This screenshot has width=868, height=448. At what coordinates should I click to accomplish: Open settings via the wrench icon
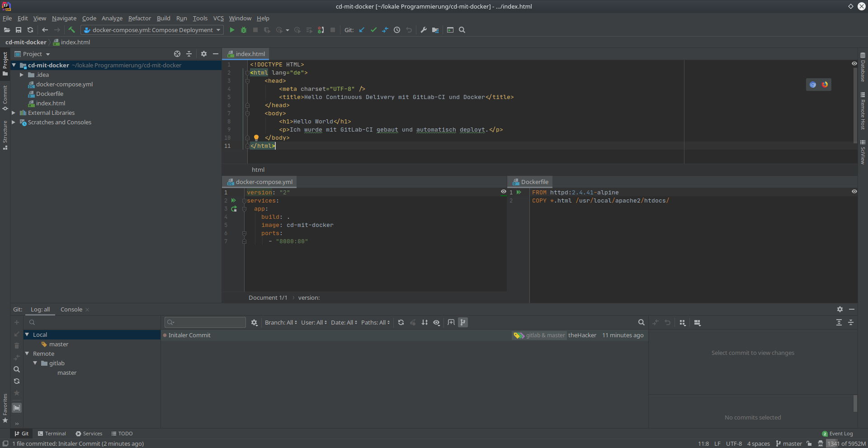point(424,30)
